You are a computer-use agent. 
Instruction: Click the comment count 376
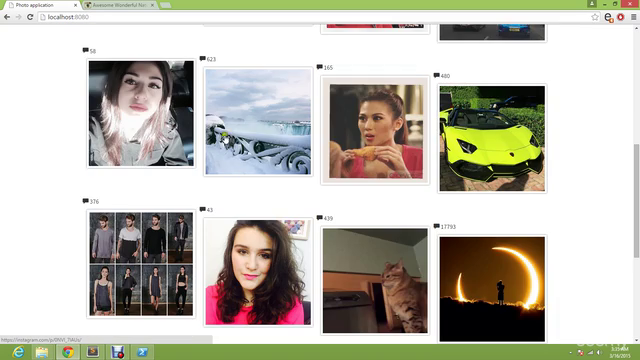point(94,202)
